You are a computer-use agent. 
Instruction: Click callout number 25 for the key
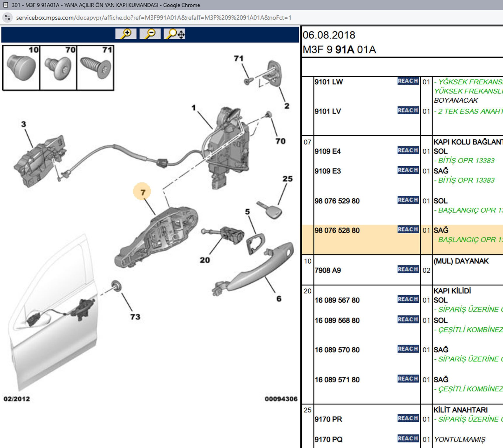(287, 179)
